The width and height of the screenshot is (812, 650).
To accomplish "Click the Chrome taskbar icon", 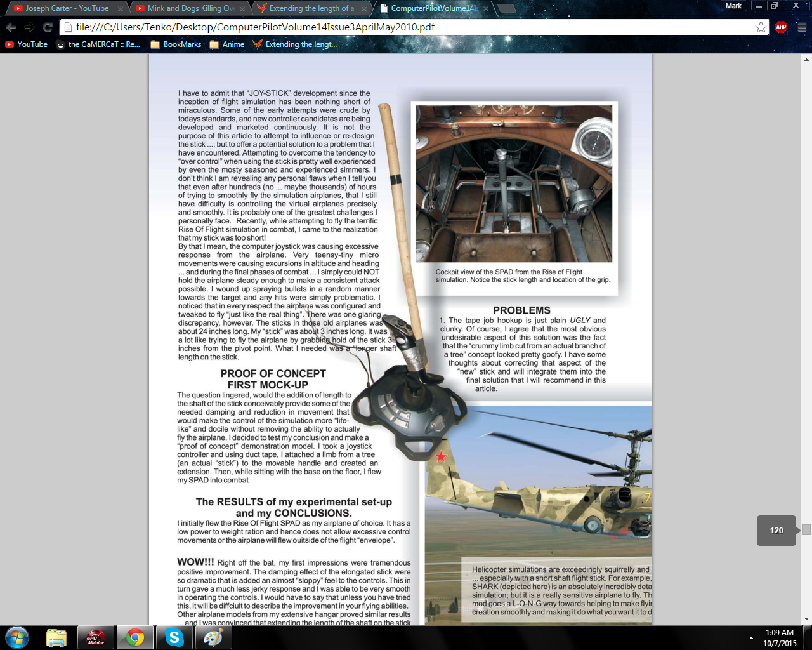I will pyautogui.click(x=134, y=637).
